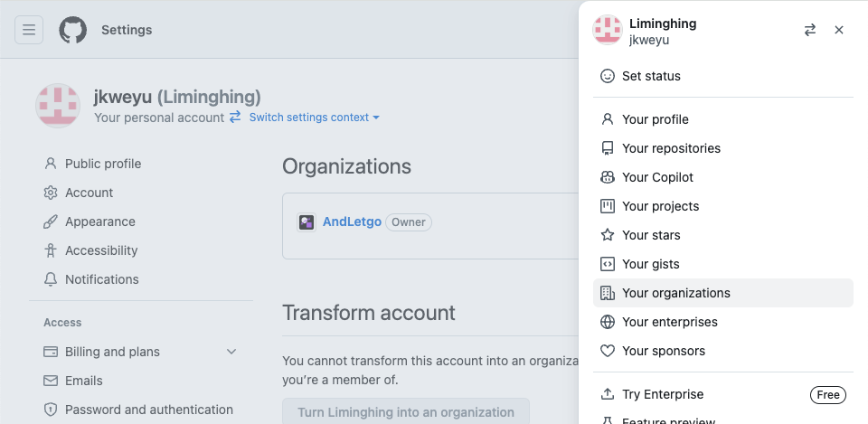Select Your repositories menu item
Viewport: 868px width, 424px height.
(x=723, y=148)
